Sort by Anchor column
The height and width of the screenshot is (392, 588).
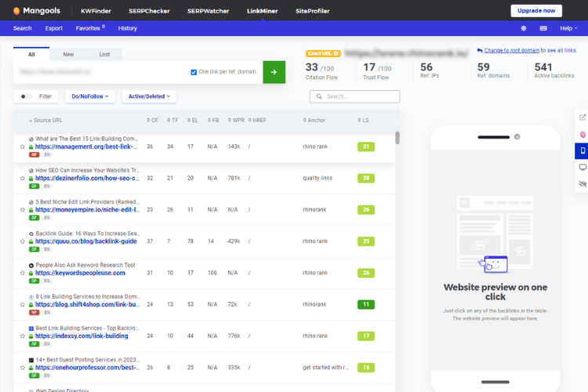314,121
